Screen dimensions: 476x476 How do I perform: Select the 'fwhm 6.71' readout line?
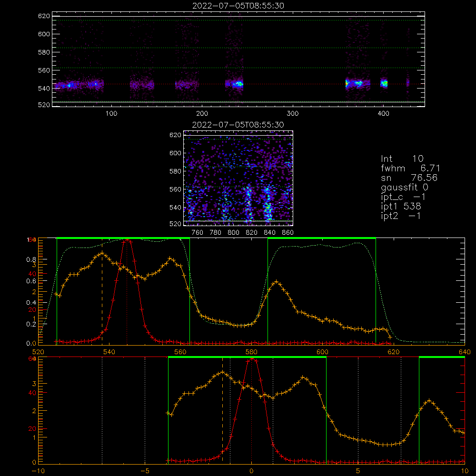tap(410, 168)
